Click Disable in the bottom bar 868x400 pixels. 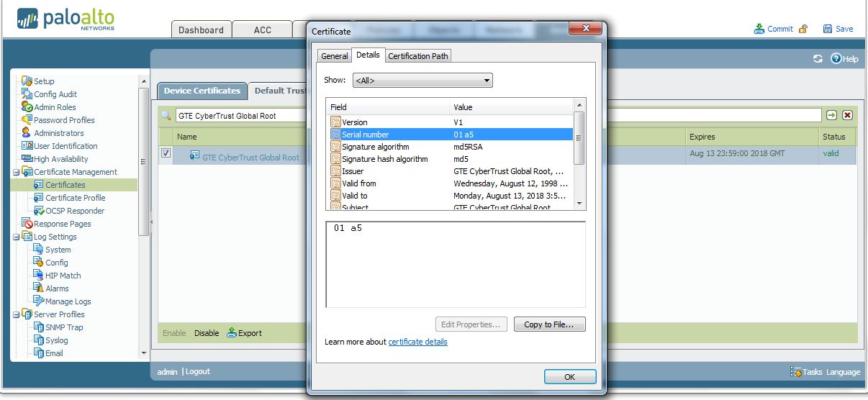[207, 333]
